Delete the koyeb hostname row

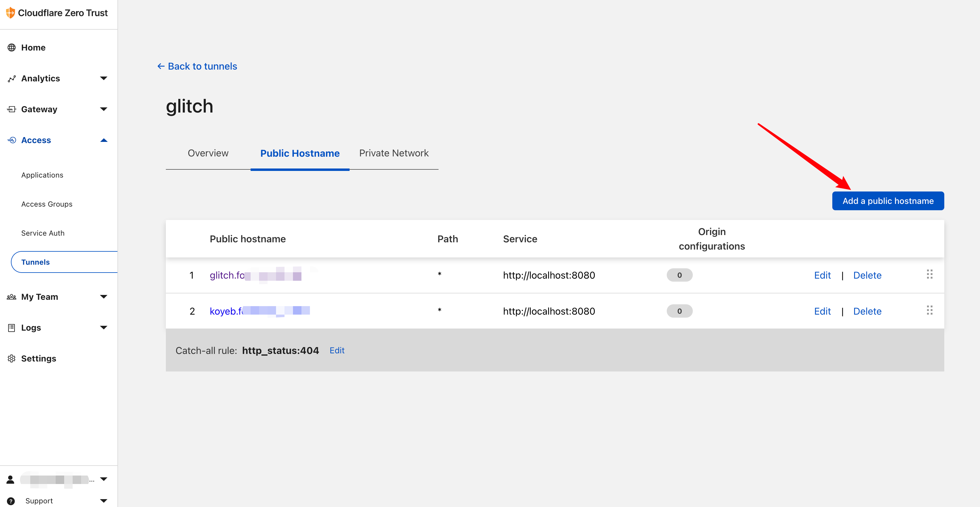pyautogui.click(x=867, y=311)
